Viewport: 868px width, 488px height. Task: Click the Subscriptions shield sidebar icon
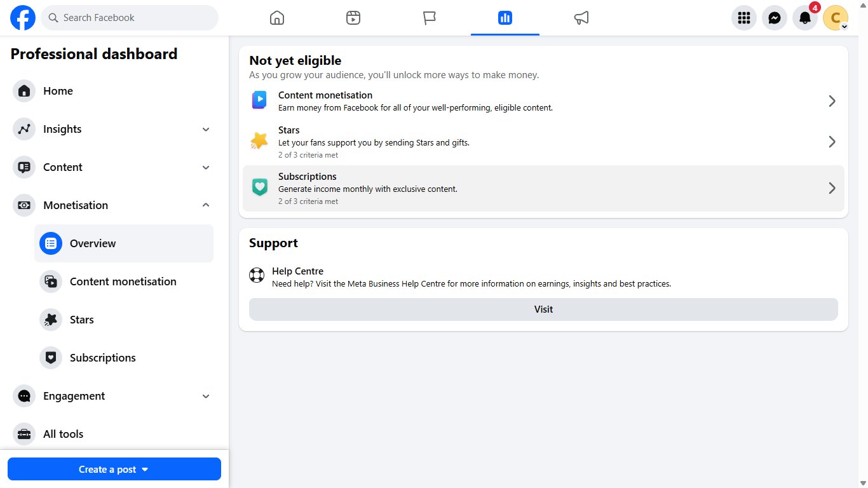point(51,358)
